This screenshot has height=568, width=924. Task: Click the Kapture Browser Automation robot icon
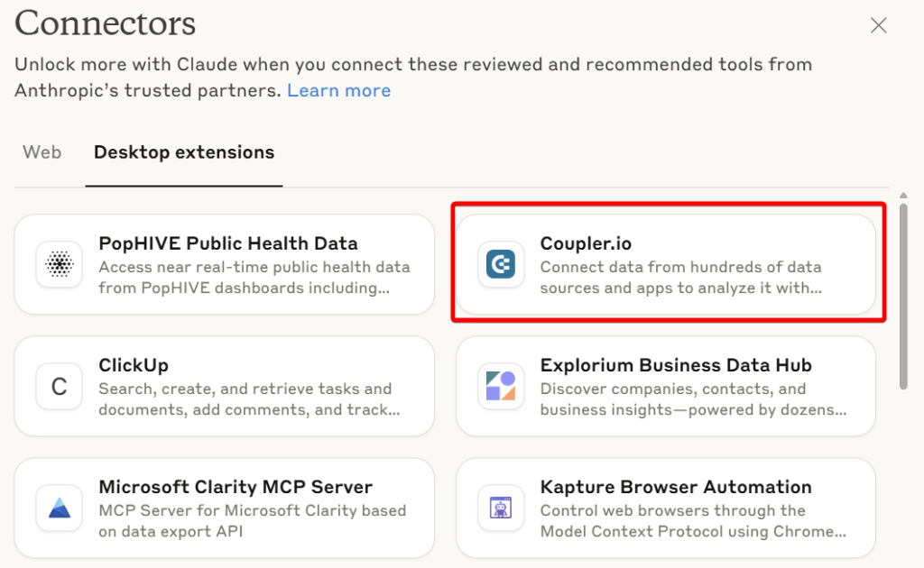point(500,508)
